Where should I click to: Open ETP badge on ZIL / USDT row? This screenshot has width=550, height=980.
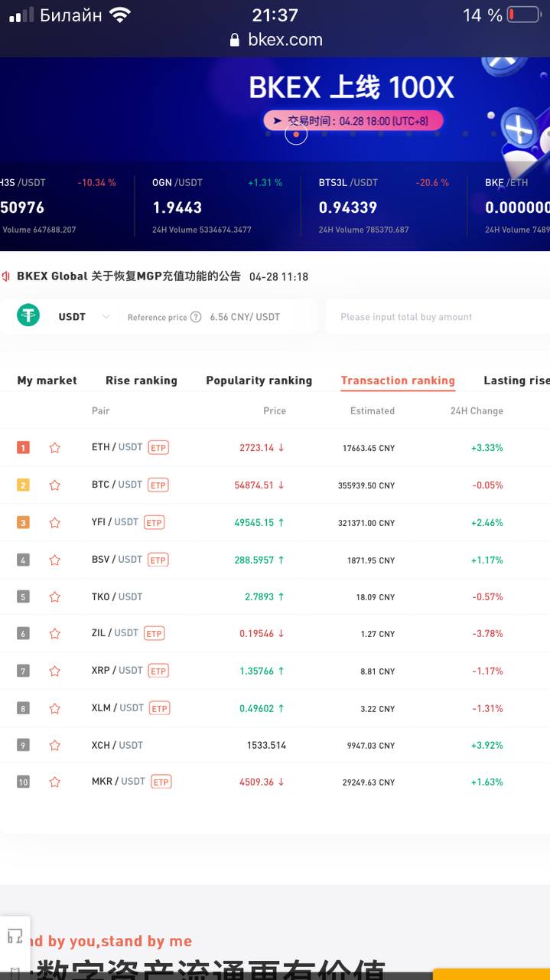tap(155, 634)
